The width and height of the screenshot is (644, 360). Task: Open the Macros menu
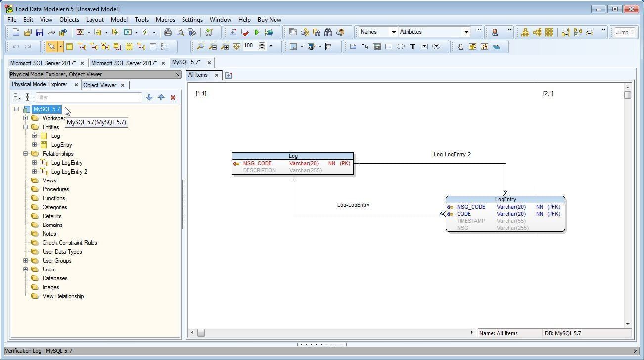coord(165,20)
